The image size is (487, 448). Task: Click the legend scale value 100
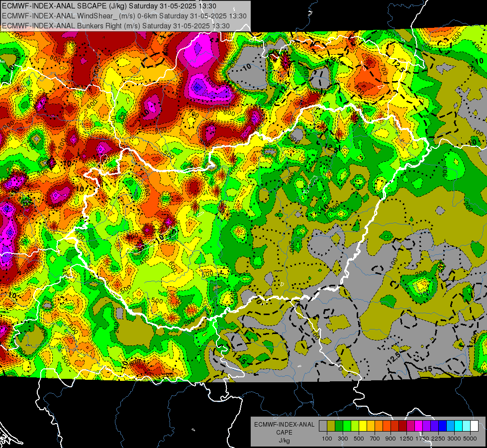click(x=327, y=439)
